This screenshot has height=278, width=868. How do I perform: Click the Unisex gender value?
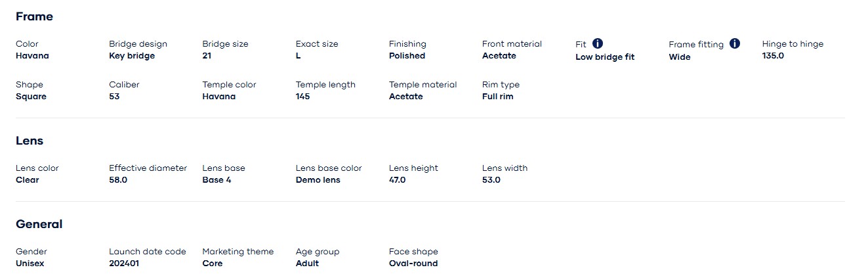[30, 264]
